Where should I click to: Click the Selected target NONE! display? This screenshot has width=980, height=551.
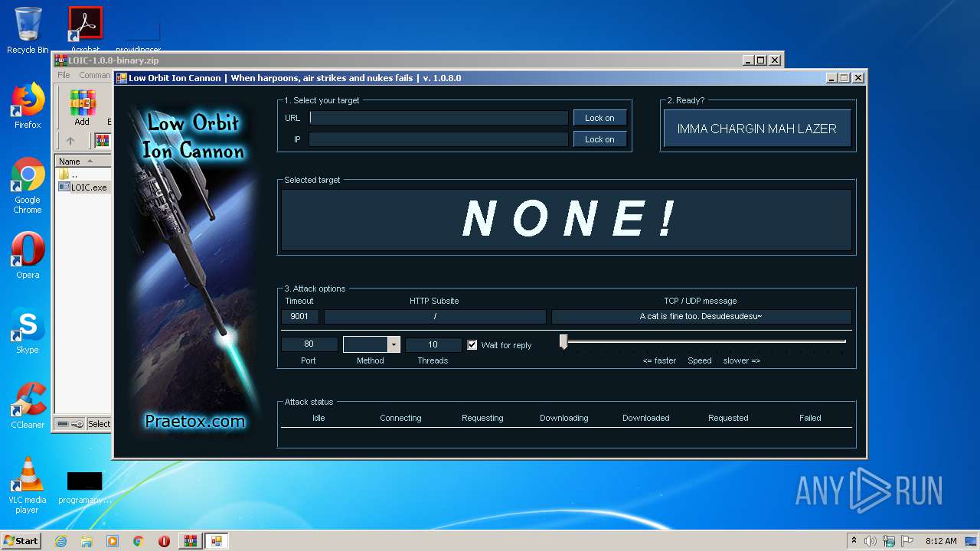(x=567, y=220)
